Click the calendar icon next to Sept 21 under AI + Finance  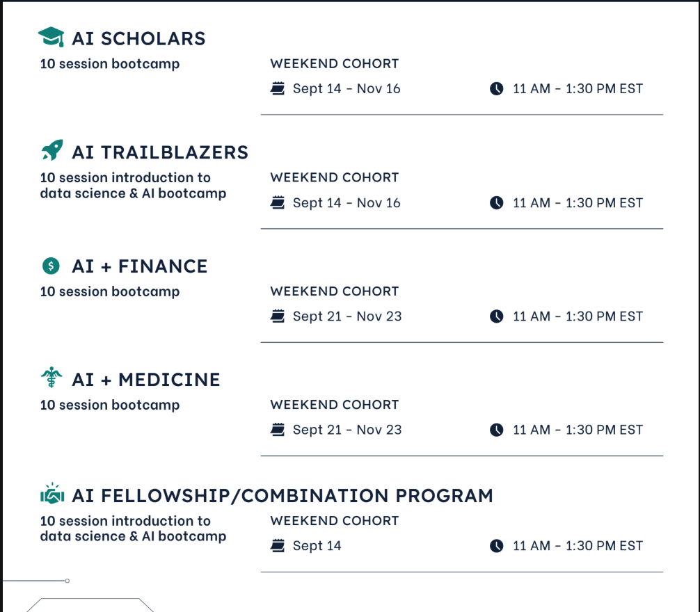point(278,316)
